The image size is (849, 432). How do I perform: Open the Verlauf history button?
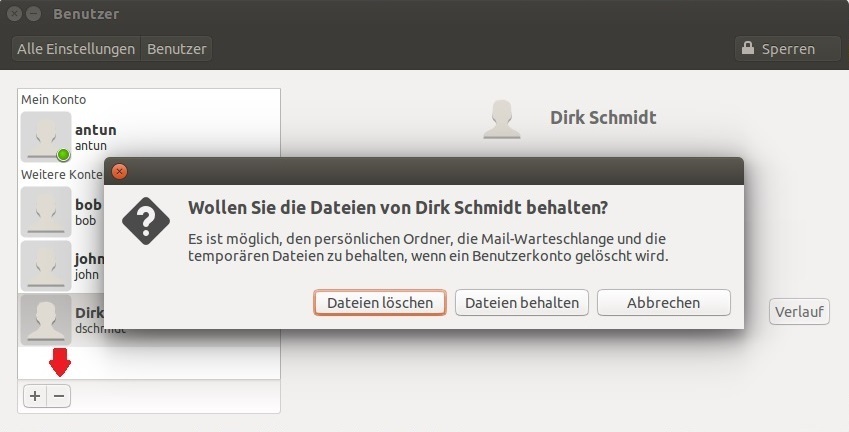pyautogui.click(x=799, y=312)
